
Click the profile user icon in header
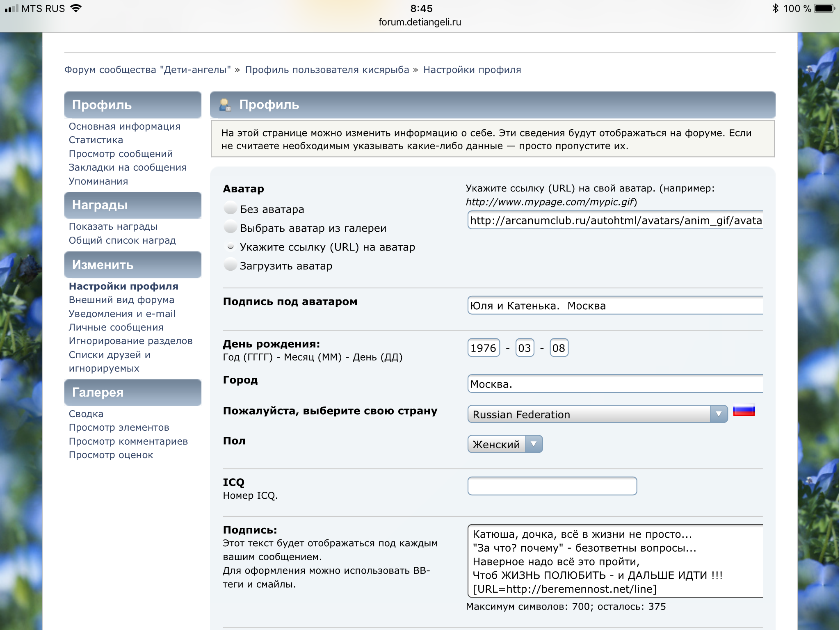point(225,105)
